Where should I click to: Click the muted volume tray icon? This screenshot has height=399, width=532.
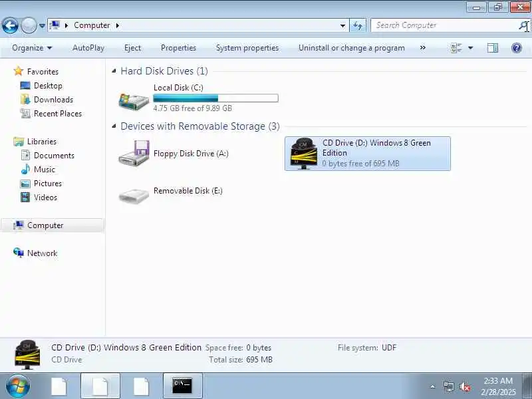pos(464,386)
